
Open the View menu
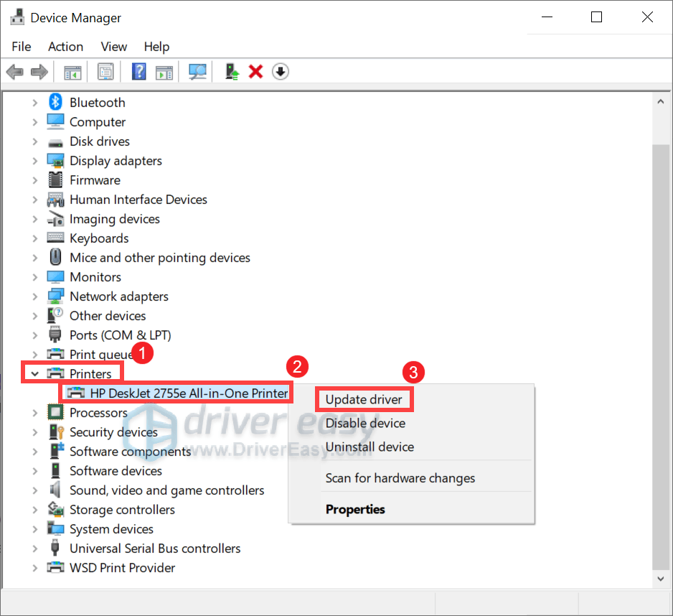[113, 47]
